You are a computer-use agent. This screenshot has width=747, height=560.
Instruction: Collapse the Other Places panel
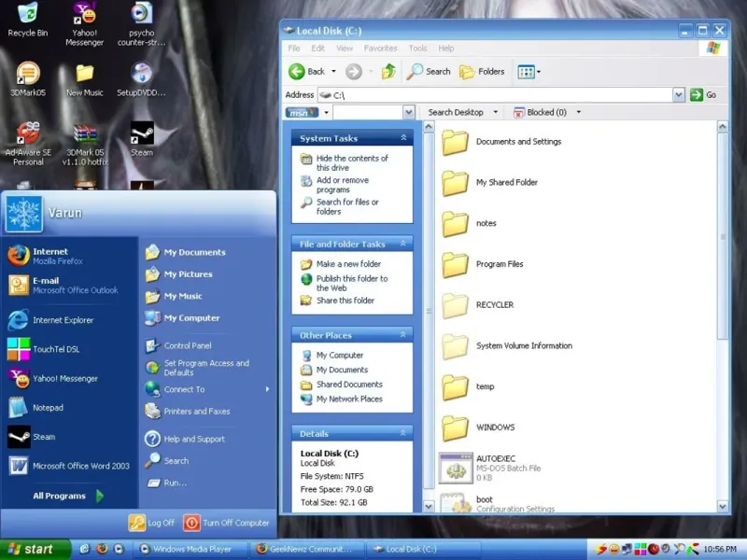pyautogui.click(x=404, y=334)
